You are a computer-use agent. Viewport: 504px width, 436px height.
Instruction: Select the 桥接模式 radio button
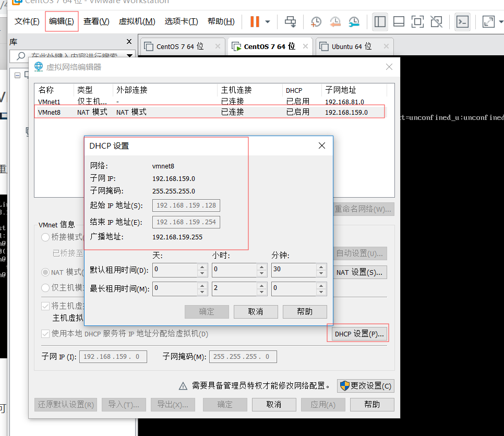point(45,237)
